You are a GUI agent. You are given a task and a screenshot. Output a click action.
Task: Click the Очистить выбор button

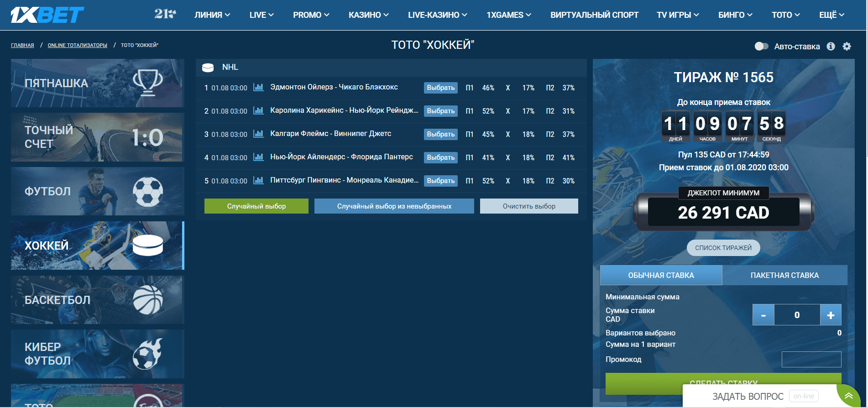coord(529,206)
